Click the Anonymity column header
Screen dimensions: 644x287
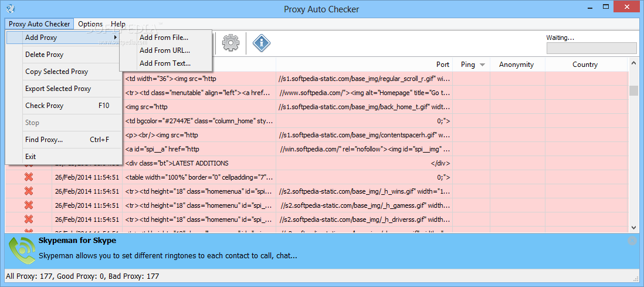pyautogui.click(x=517, y=65)
